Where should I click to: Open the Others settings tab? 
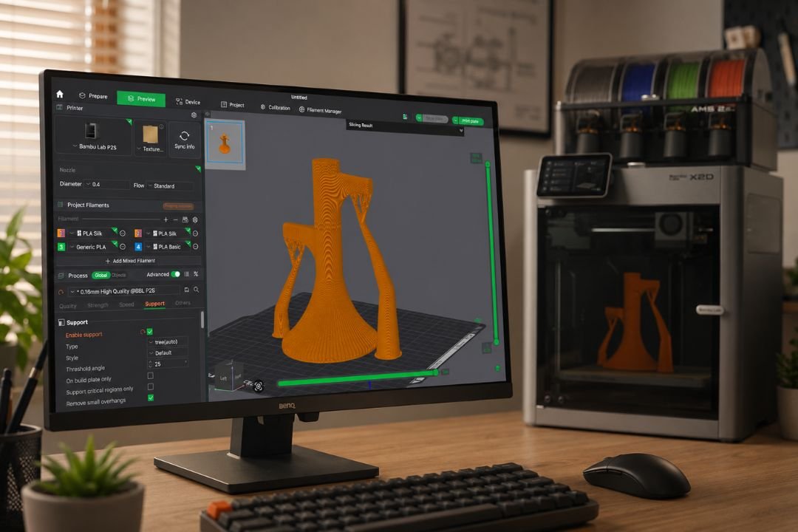tap(183, 303)
